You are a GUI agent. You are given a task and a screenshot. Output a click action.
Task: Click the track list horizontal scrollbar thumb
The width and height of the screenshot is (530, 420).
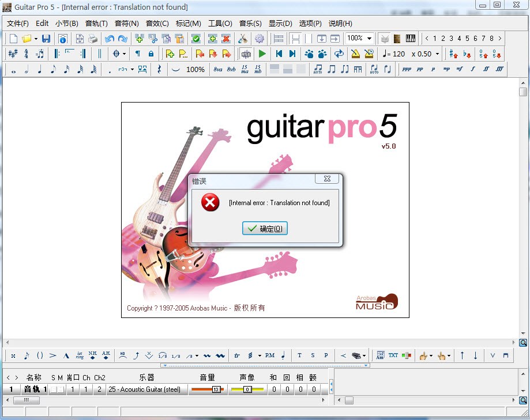(x=27, y=400)
